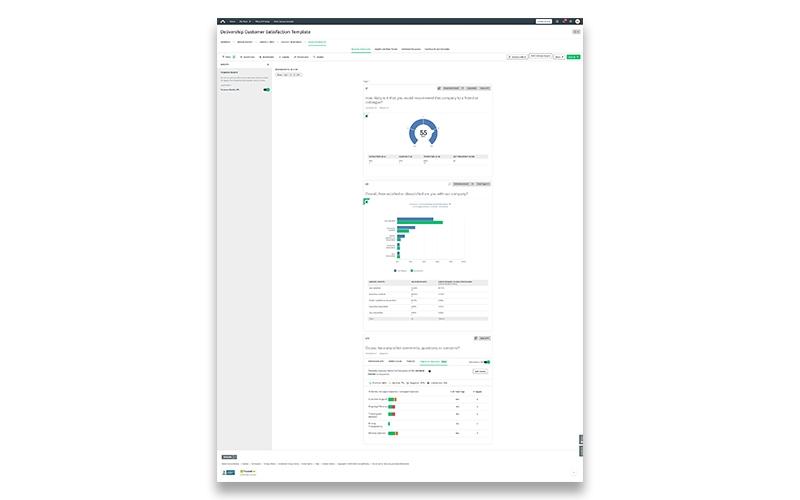Select the highlighted green tab under comments question
The image size is (800, 500).
tap(433, 362)
